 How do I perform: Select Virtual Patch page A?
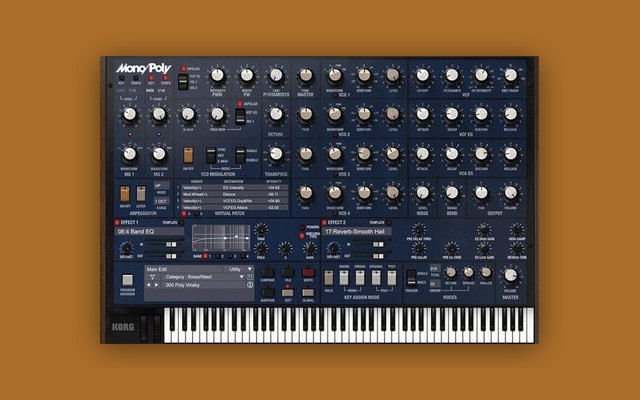pos(184,213)
